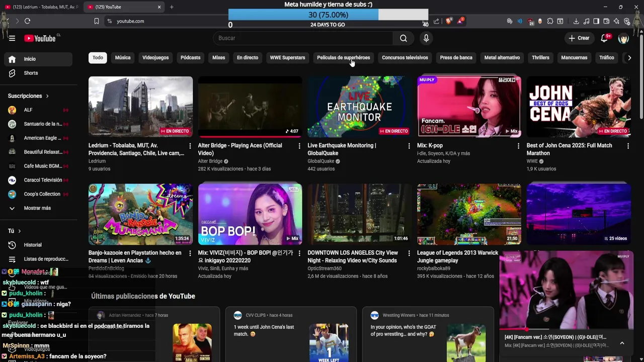Select the Videojuegos filter chip

click(x=155, y=58)
